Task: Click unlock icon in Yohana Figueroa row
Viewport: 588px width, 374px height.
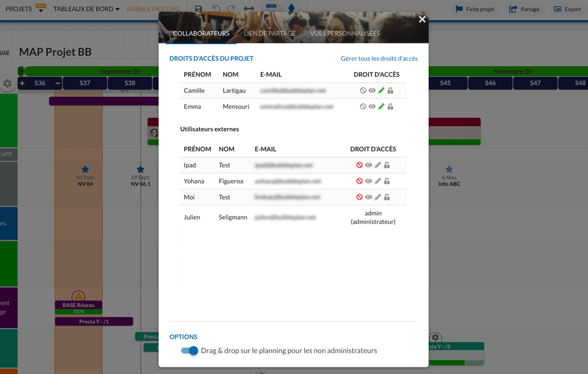Action: point(387,181)
